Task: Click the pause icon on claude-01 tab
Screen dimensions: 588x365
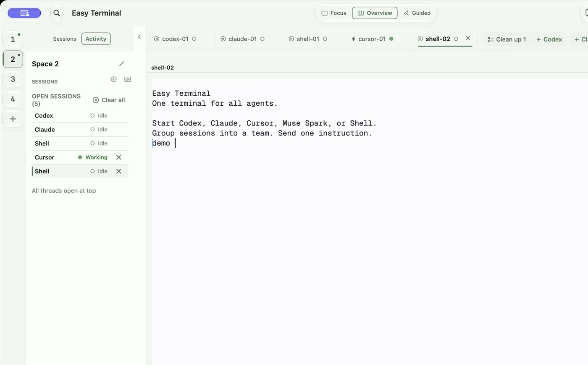Action: point(223,39)
